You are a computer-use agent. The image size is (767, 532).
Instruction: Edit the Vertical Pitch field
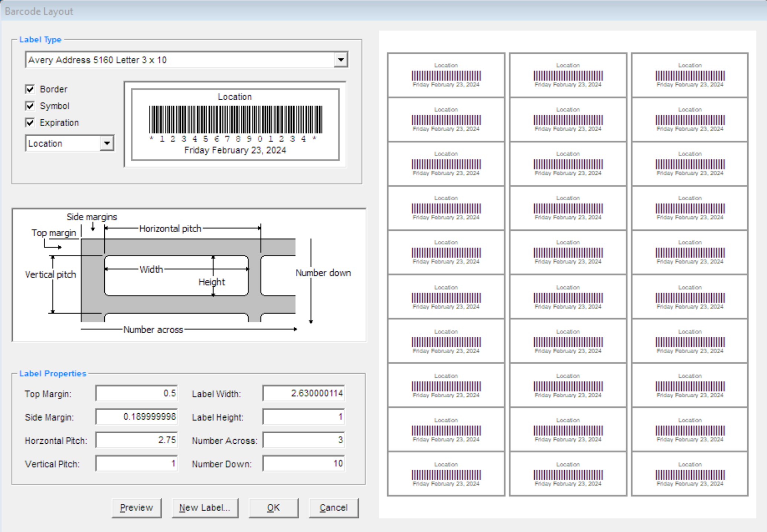[136, 463]
